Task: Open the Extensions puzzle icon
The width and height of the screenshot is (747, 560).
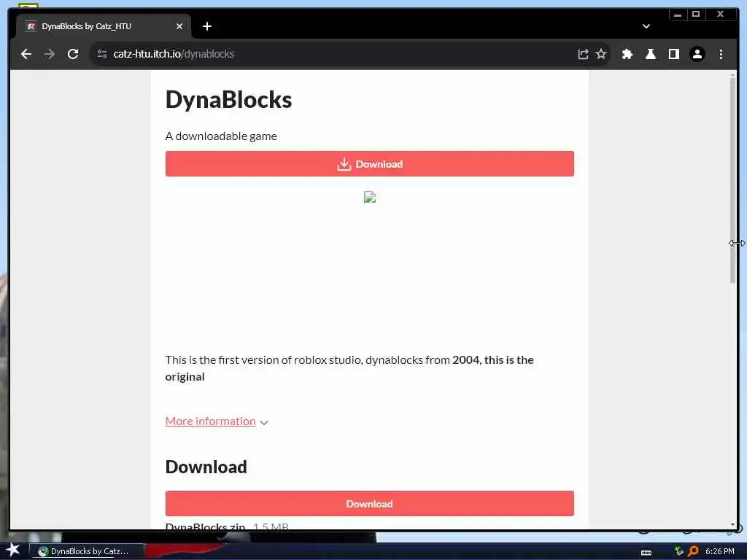Action: point(627,54)
